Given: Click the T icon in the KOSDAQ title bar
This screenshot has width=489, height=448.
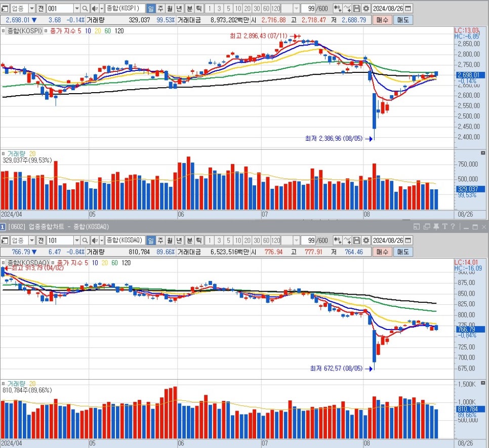Looking at the screenshot, I should coord(445,227).
